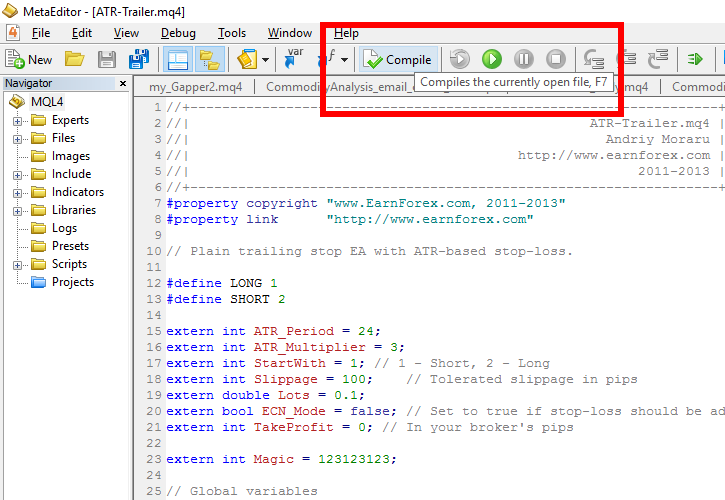Expand the Indicators folder tree node

pos(18,192)
